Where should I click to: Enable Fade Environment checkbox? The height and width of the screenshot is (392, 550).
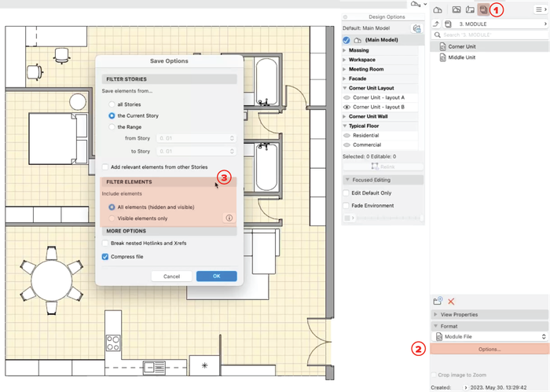click(346, 206)
